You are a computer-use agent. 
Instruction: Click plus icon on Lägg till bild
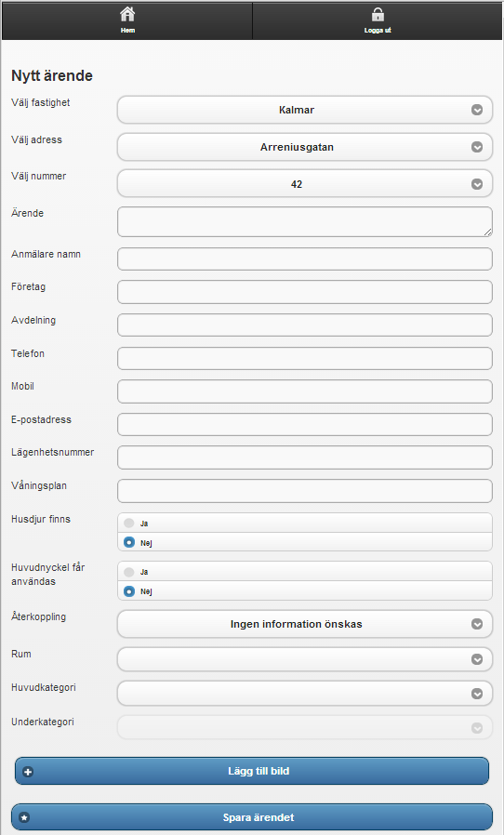point(28,772)
